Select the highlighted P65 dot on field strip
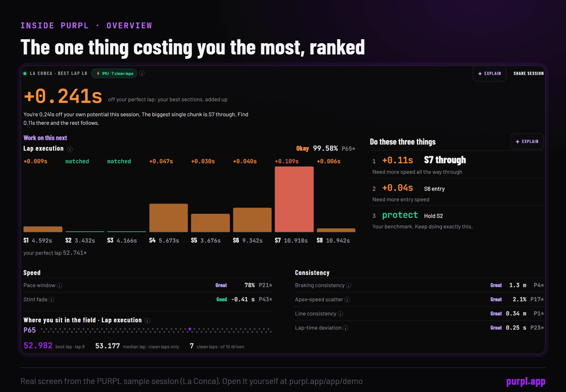This screenshot has width=566, height=392. point(190,329)
